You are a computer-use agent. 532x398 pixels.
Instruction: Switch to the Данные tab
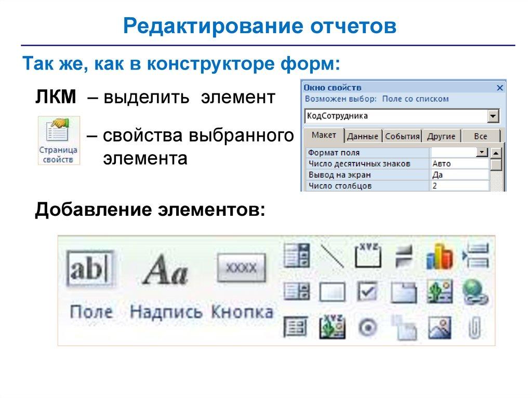[x=363, y=136]
